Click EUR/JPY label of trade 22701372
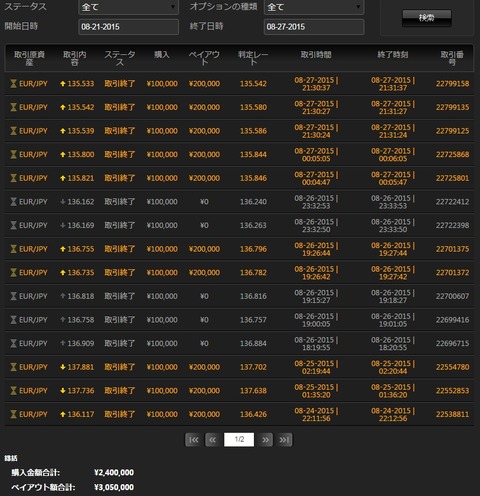480x496 pixels. [x=33, y=273]
